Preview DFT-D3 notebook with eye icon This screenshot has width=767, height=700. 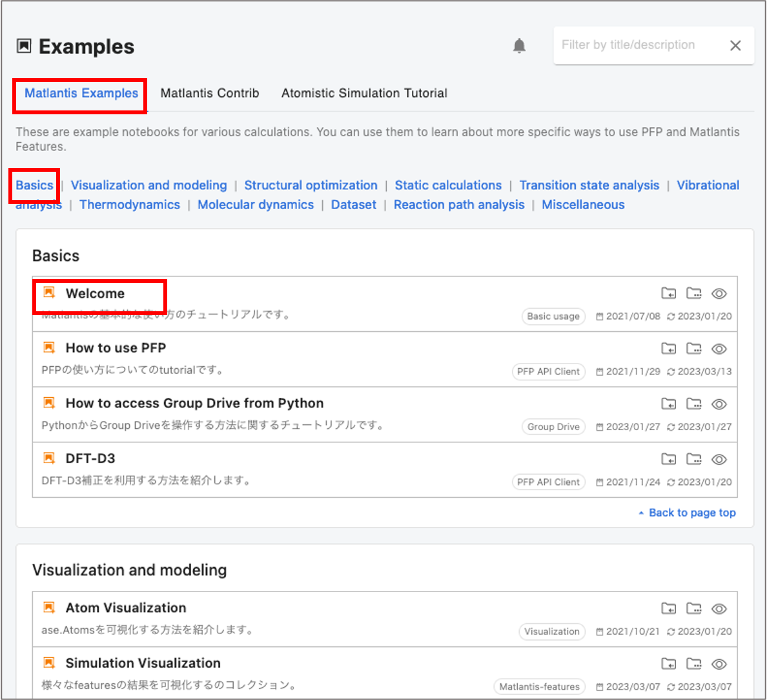pos(719,459)
